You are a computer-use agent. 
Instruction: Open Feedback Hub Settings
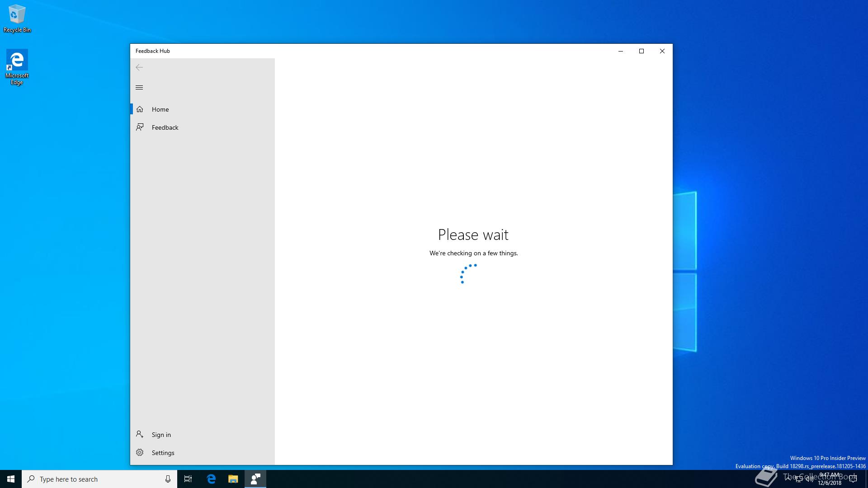[203, 453]
